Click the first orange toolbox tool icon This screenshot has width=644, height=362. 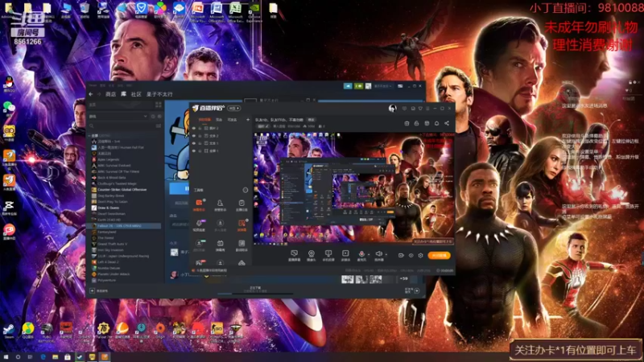tap(199, 203)
